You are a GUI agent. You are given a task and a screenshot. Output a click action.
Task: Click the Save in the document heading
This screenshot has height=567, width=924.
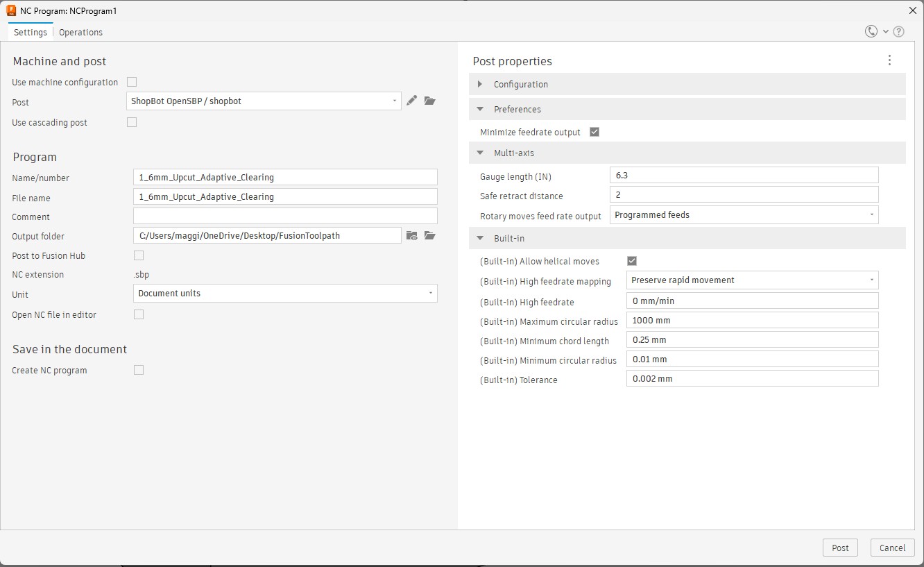(70, 349)
